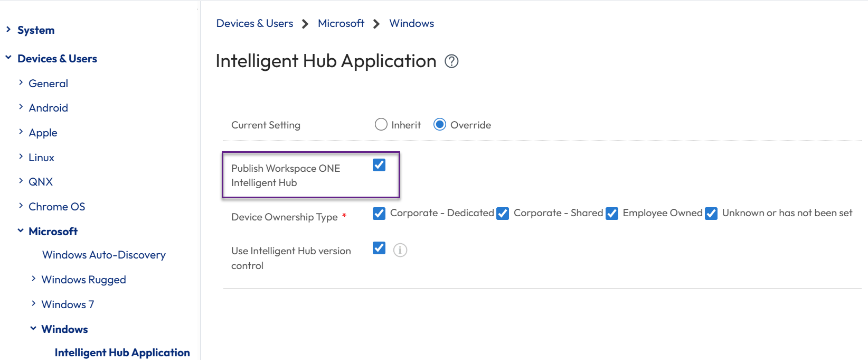Viewport: 868px width, 360px height.
Task: Uncheck Publish Workspace ONE Intelligent Hub
Action: (x=379, y=165)
